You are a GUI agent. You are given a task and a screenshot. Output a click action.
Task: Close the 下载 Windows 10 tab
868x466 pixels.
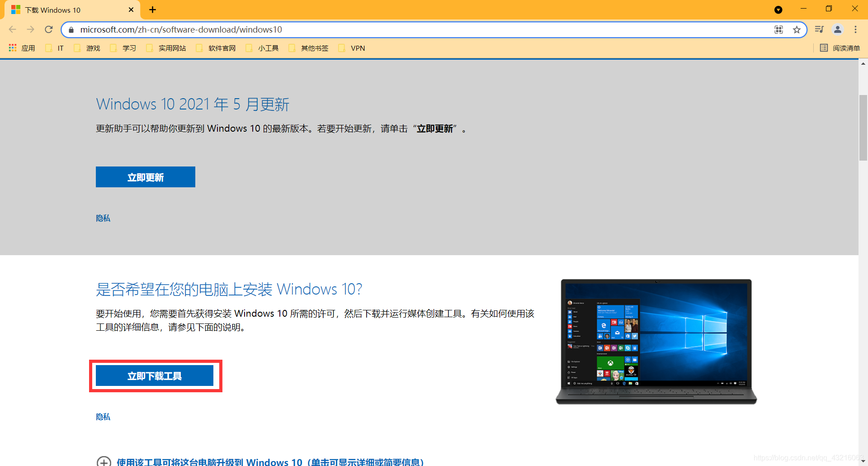pos(131,10)
